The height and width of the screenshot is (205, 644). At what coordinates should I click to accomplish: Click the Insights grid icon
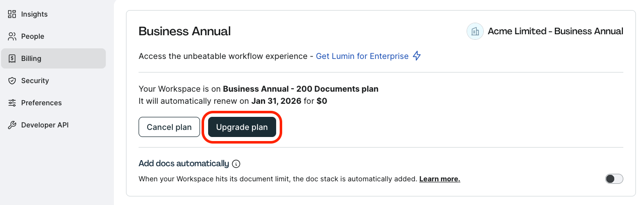12,14
